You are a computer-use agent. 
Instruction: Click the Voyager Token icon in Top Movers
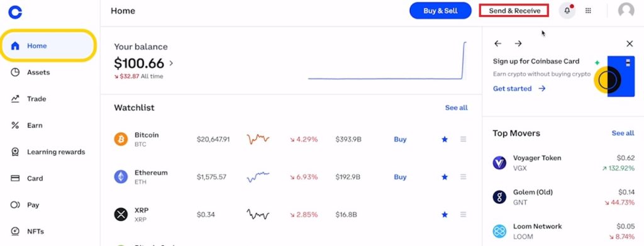(x=499, y=162)
